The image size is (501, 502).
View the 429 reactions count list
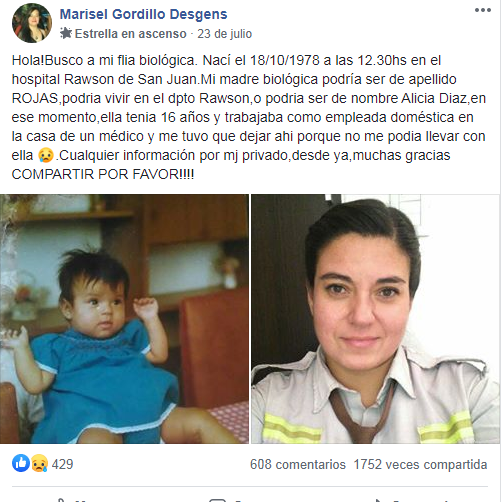click(62, 464)
